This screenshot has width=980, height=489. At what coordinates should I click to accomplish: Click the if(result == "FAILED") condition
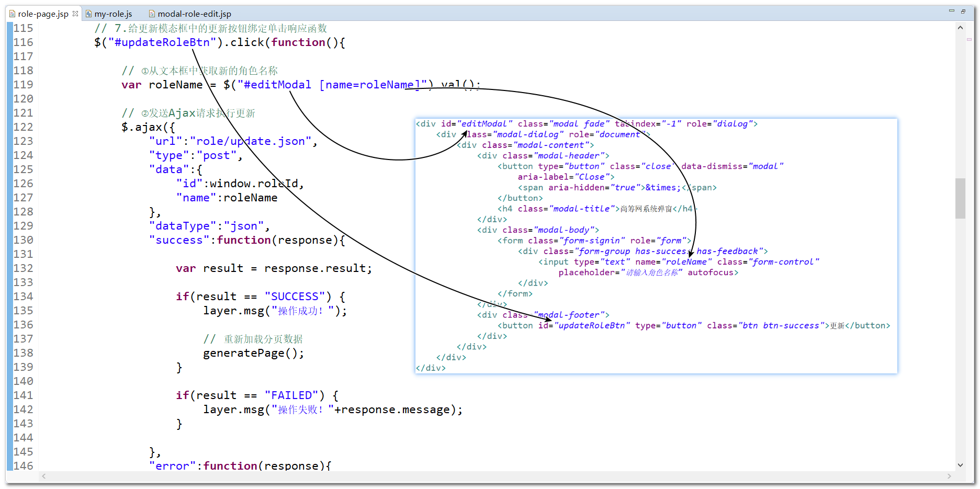coord(257,395)
